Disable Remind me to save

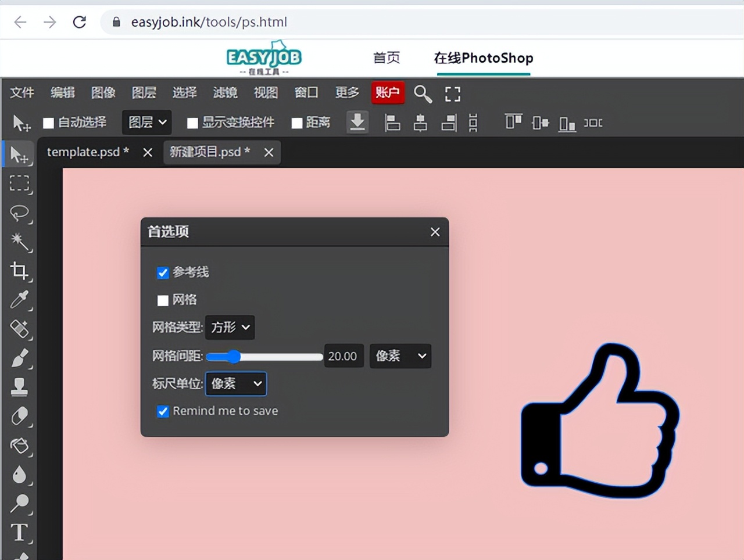[x=163, y=411]
